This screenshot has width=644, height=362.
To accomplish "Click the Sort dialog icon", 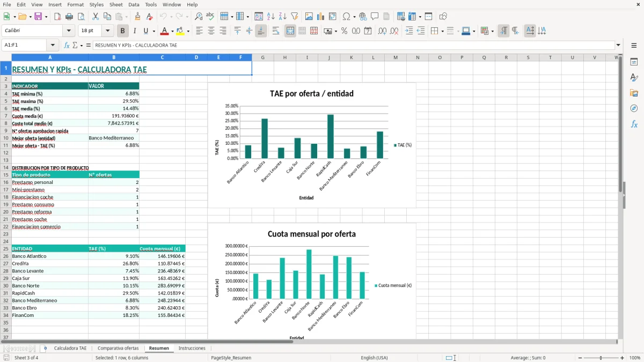I will [259, 17].
